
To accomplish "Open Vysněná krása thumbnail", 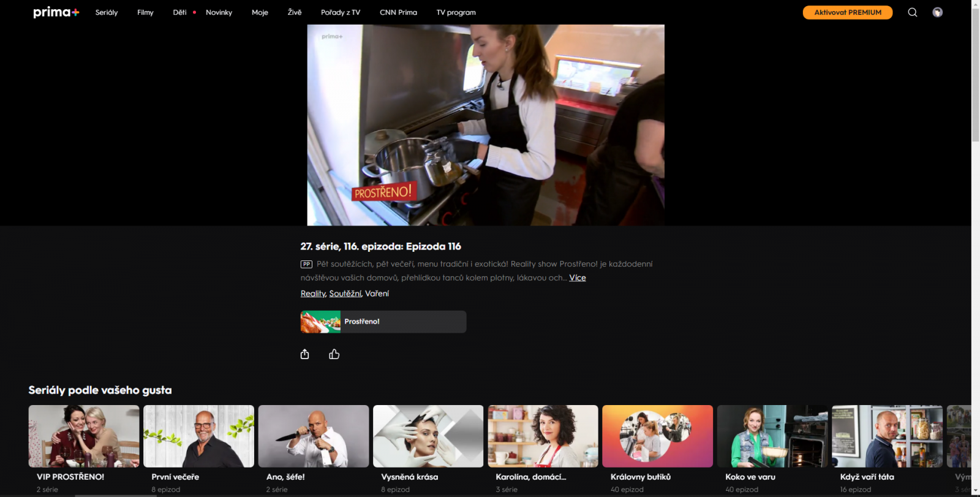I will pyautogui.click(x=428, y=436).
